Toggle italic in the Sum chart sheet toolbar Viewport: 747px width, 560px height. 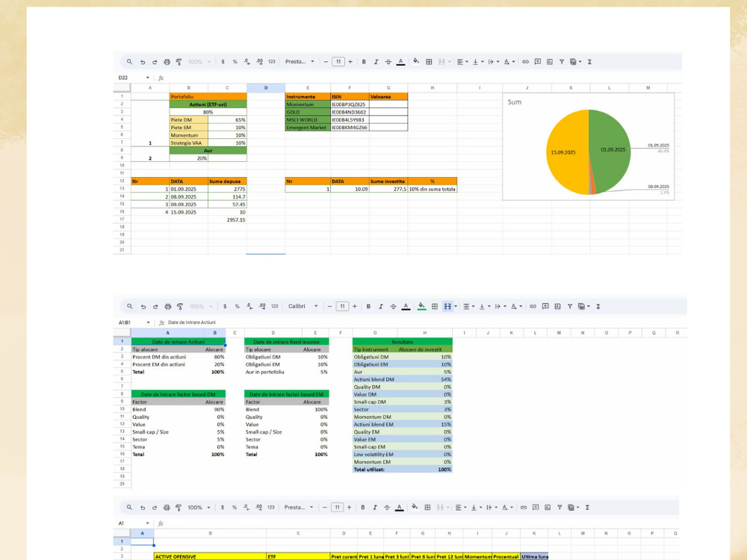click(376, 62)
